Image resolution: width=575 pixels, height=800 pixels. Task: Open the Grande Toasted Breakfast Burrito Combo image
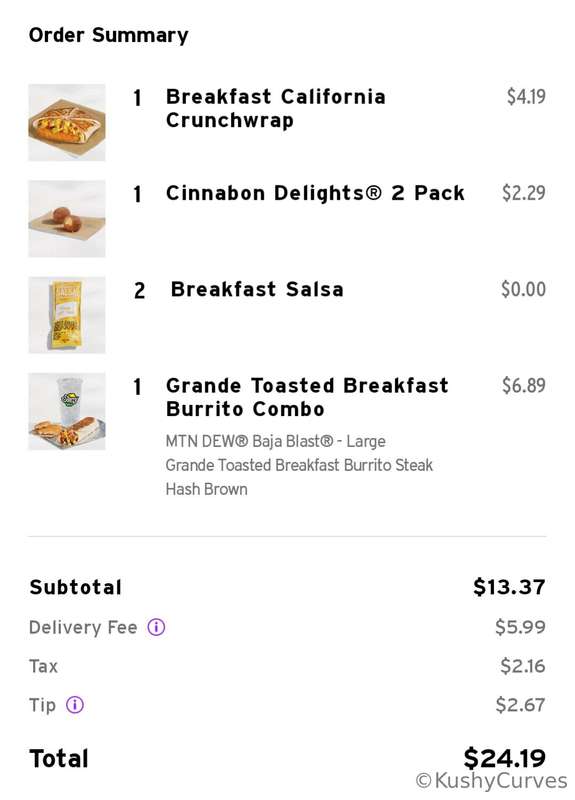(67, 411)
